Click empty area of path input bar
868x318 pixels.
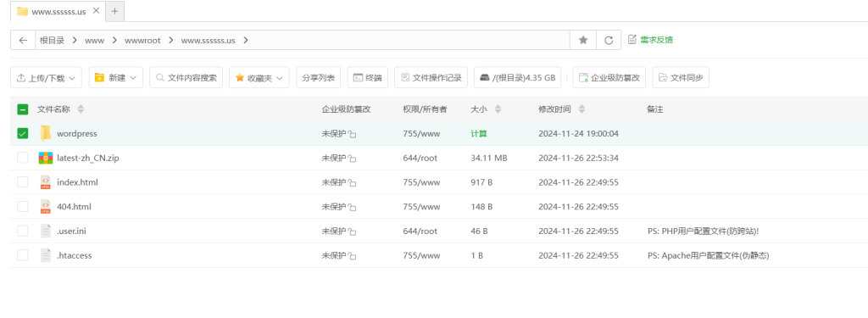coord(409,40)
